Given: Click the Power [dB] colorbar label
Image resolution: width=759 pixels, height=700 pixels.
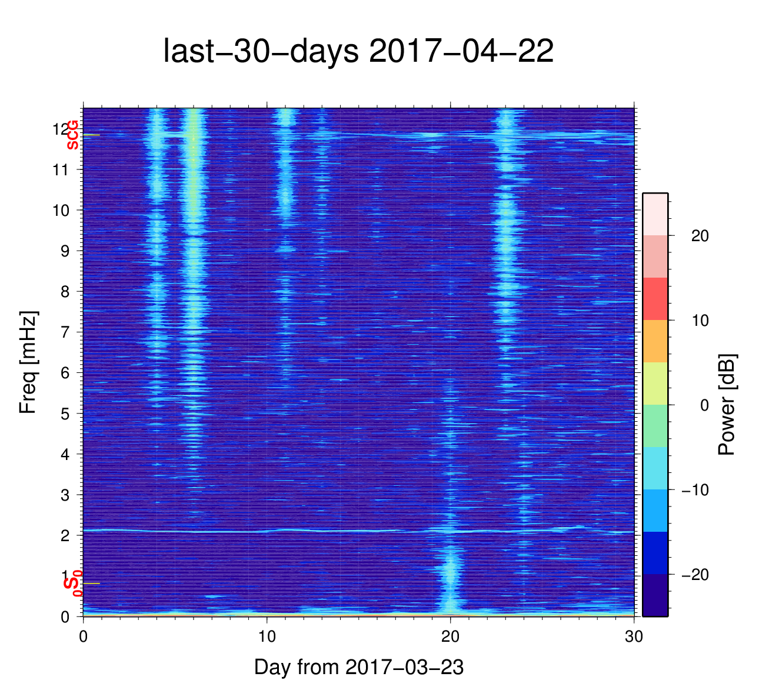Looking at the screenshot, I should click(727, 405).
